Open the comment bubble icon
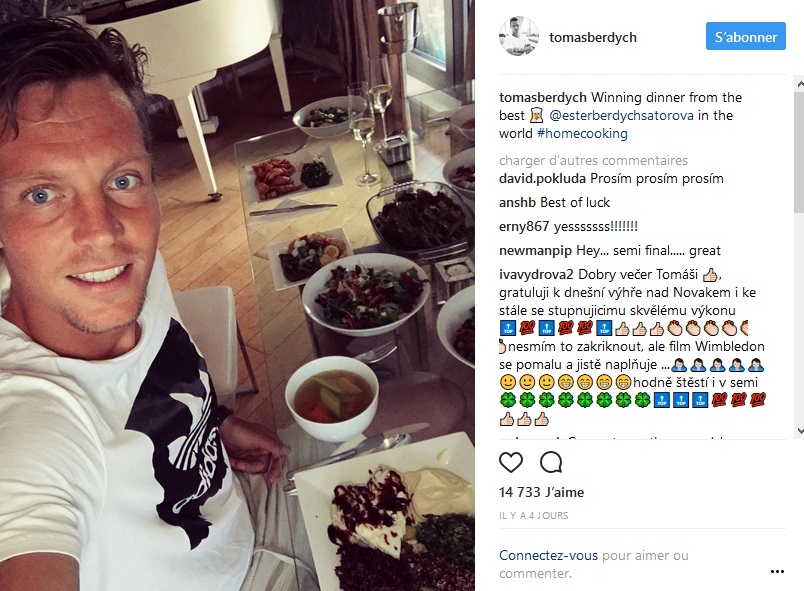 click(551, 462)
